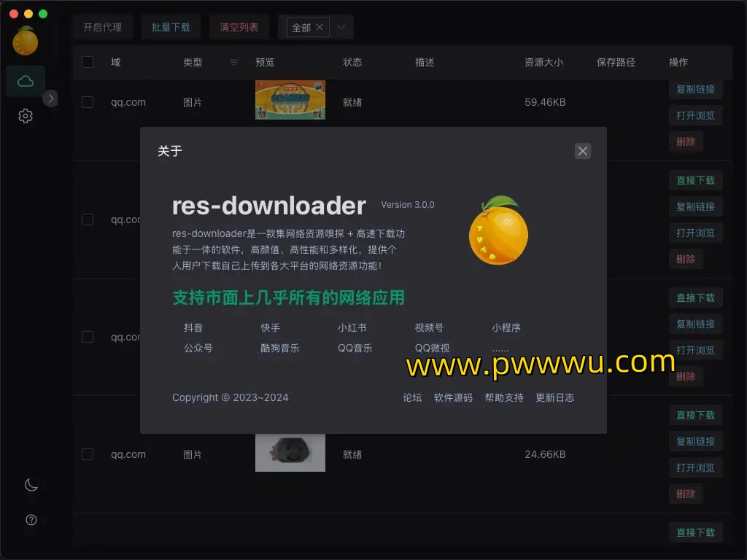Click the 抖音 supported app label

coord(193,327)
